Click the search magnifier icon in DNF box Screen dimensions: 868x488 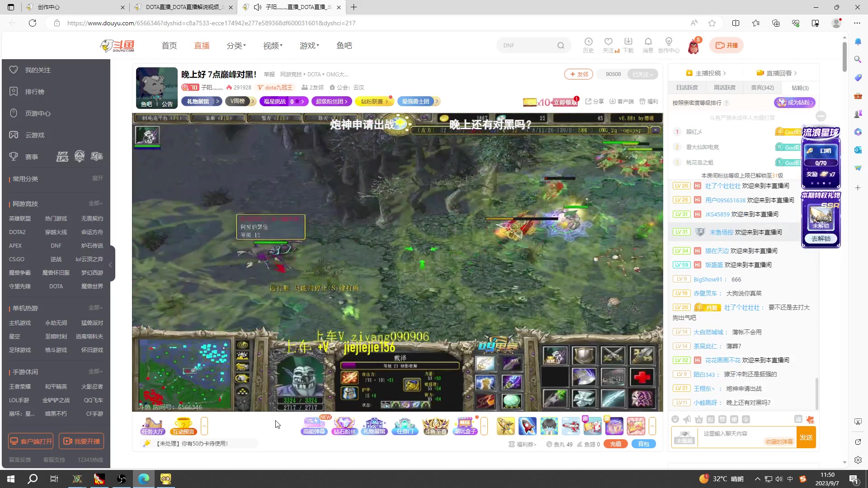coord(561,46)
